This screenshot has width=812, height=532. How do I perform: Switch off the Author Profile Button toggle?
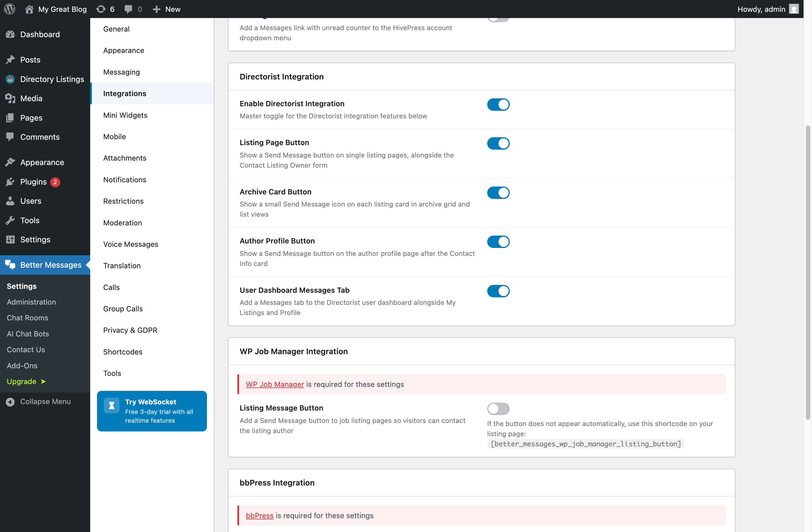click(498, 242)
